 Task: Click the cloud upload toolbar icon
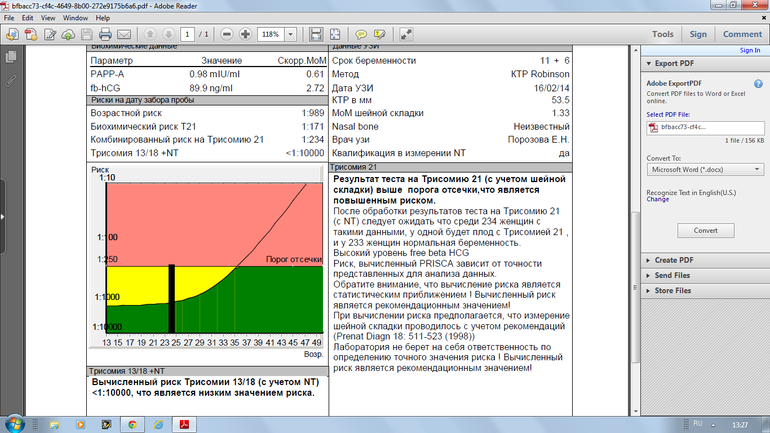(x=68, y=34)
